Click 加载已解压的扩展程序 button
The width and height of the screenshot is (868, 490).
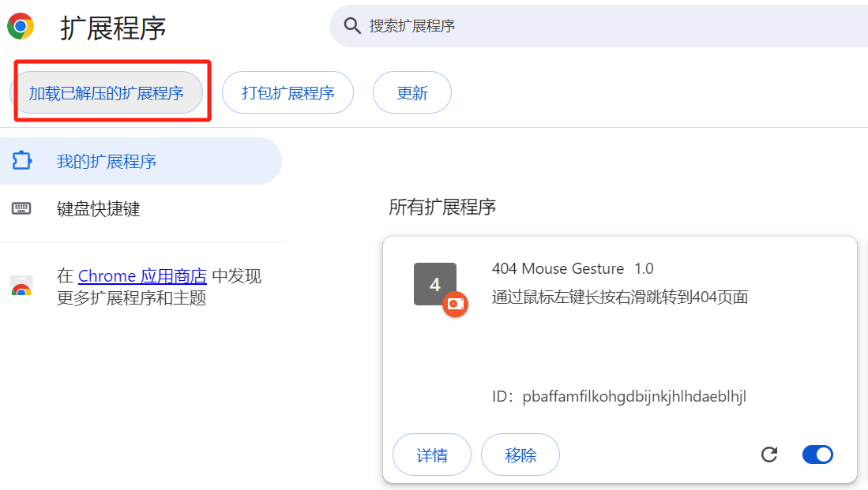[x=107, y=92]
